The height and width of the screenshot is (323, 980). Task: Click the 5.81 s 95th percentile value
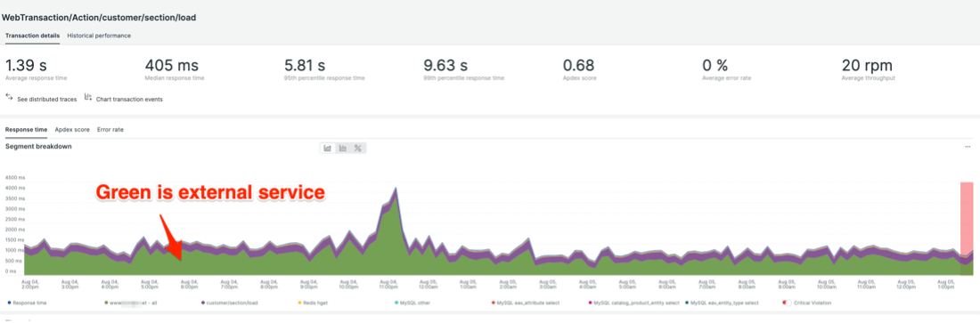(305, 65)
